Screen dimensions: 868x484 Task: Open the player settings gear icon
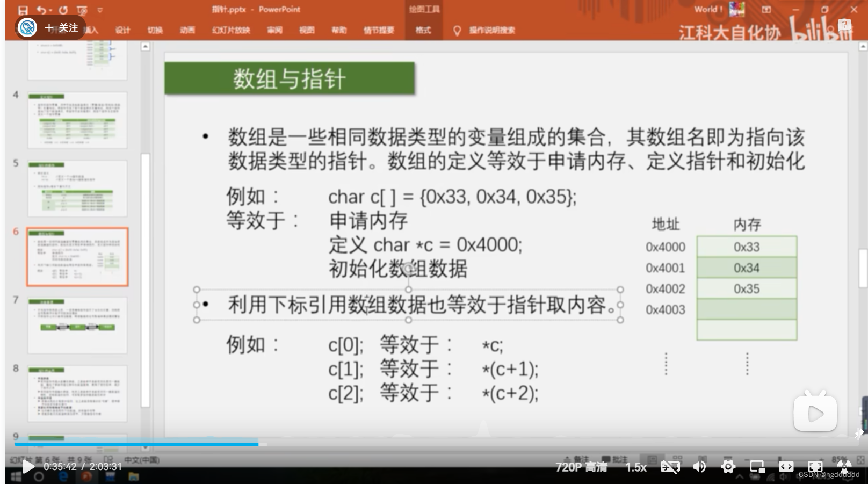(728, 467)
